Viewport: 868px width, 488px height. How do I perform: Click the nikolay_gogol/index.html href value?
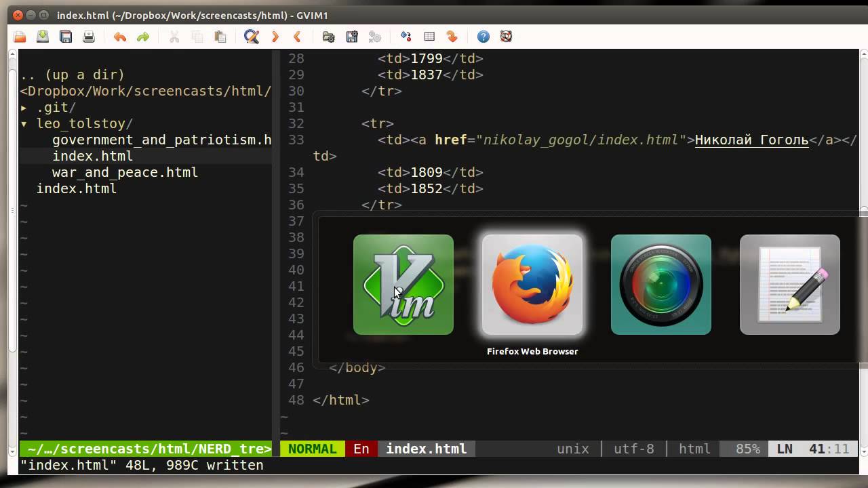tap(581, 140)
